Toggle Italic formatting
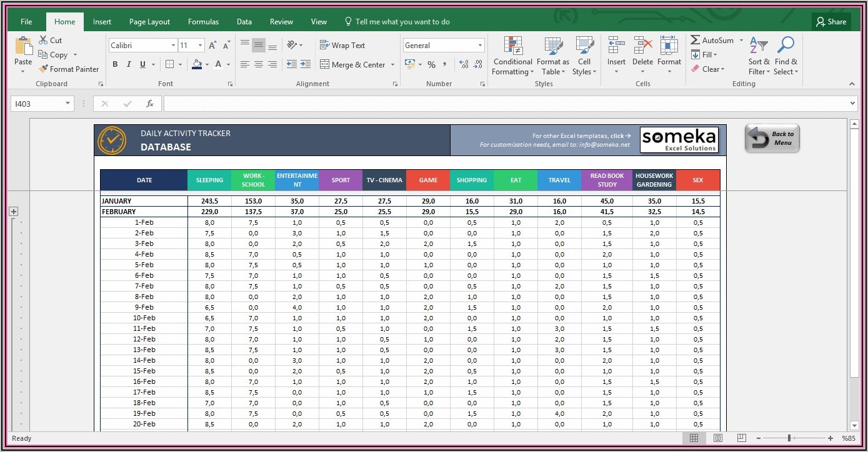 pyautogui.click(x=129, y=64)
